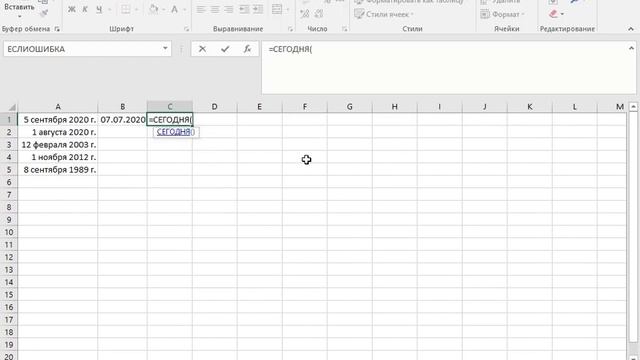Click vertical scrollbar up arrow
This screenshot has width=640, height=360.
click(x=633, y=107)
